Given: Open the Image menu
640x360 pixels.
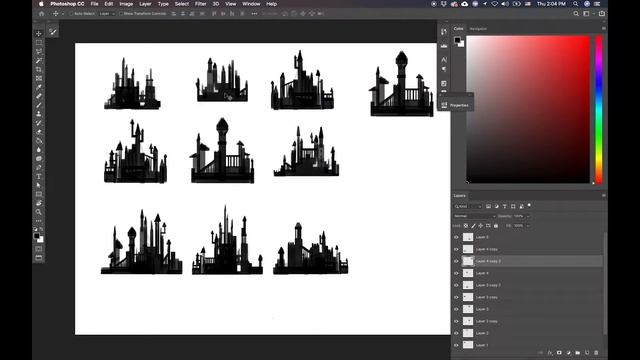Looking at the screenshot, I should click(x=126, y=4).
